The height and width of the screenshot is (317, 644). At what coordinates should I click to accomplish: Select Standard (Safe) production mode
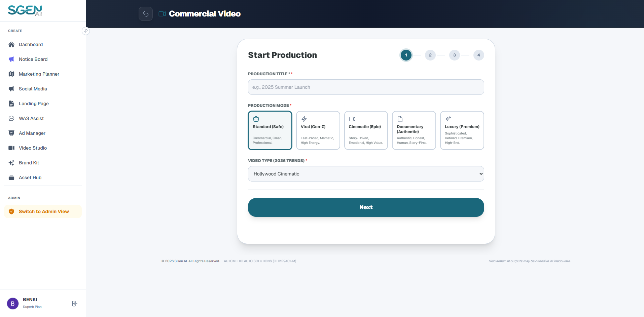click(x=270, y=130)
